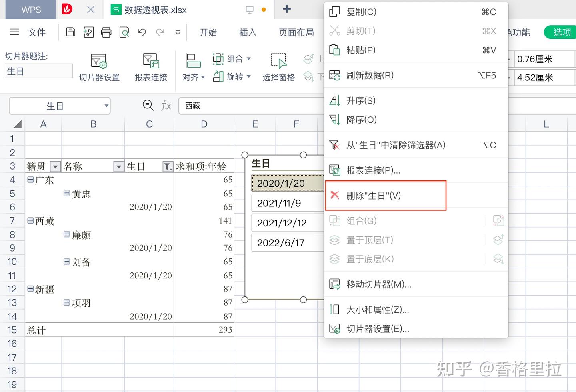Open the hamburger main menu icon
This screenshot has height=392, width=576.
(14, 32)
